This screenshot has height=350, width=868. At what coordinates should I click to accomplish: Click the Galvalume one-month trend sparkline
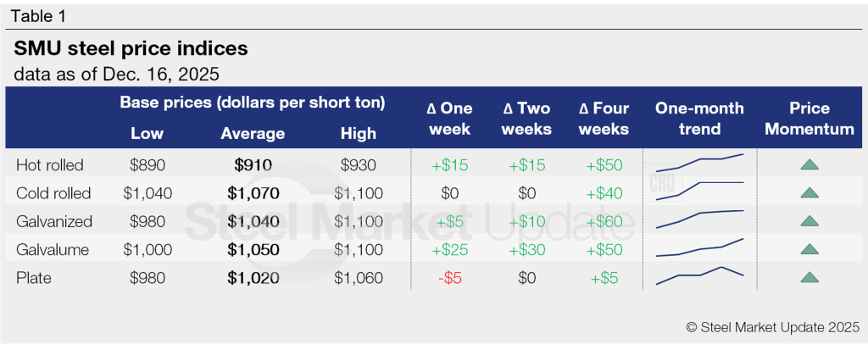coord(699,247)
